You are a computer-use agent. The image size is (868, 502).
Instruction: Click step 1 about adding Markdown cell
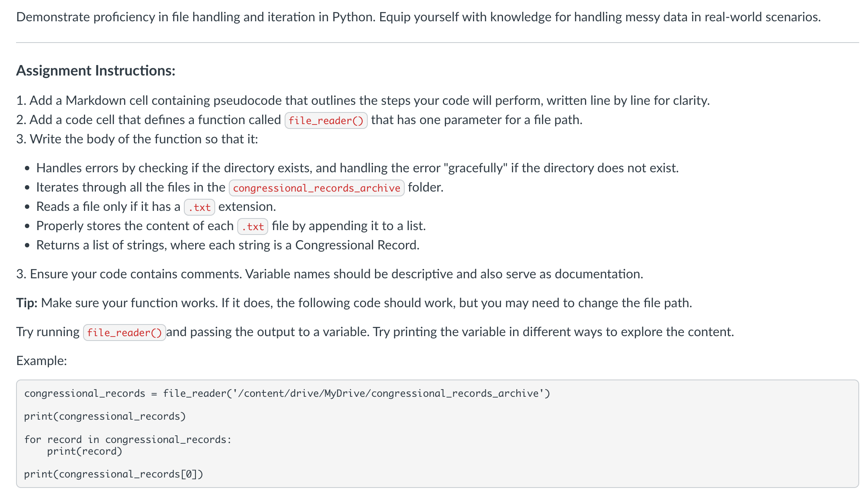363,100
